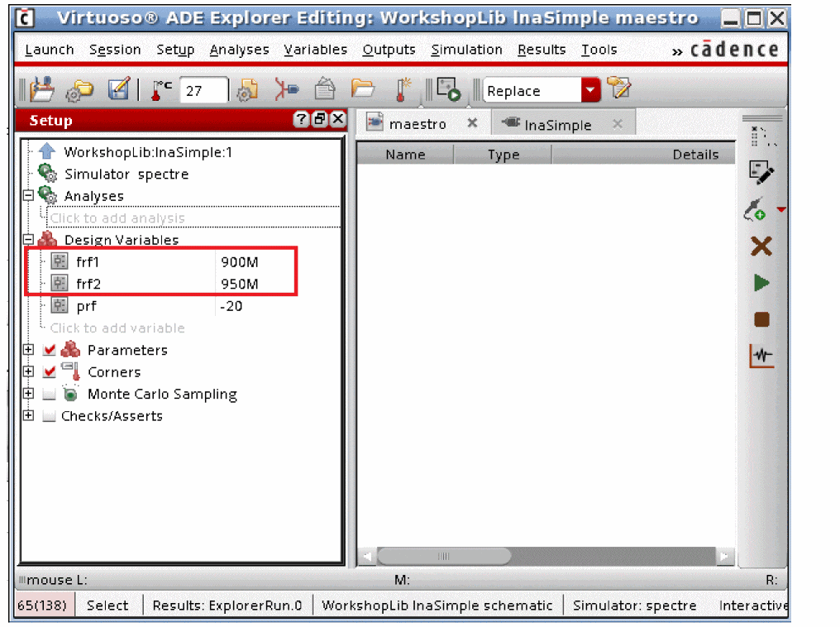Click the paper bag toolbar icon
The image size is (840, 627).
point(325,89)
